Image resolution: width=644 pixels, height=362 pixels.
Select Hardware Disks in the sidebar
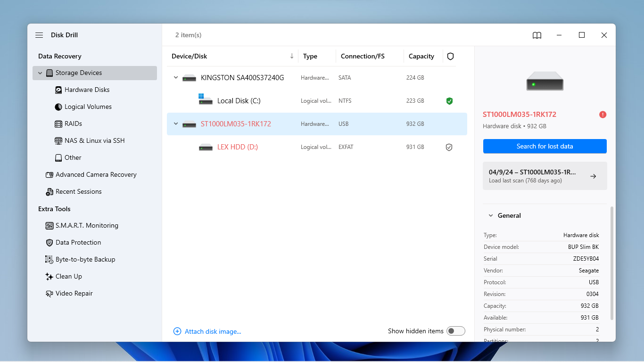(x=87, y=90)
